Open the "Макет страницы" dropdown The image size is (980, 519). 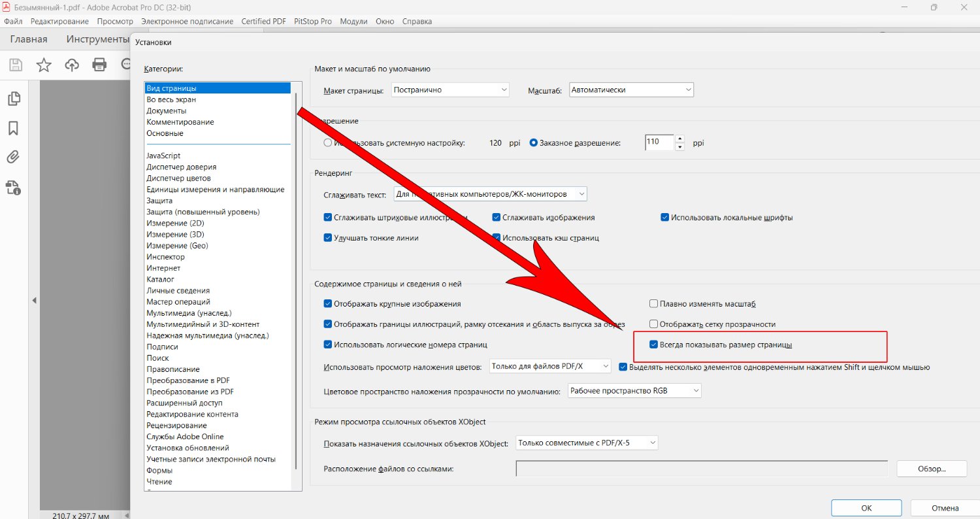tap(449, 90)
